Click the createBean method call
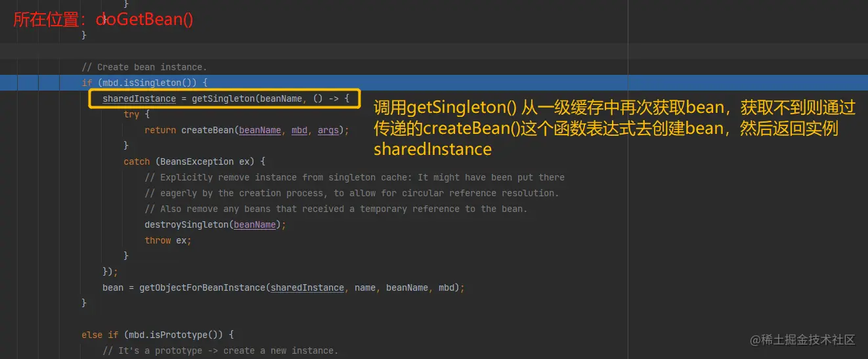The image size is (868, 359). 207,130
